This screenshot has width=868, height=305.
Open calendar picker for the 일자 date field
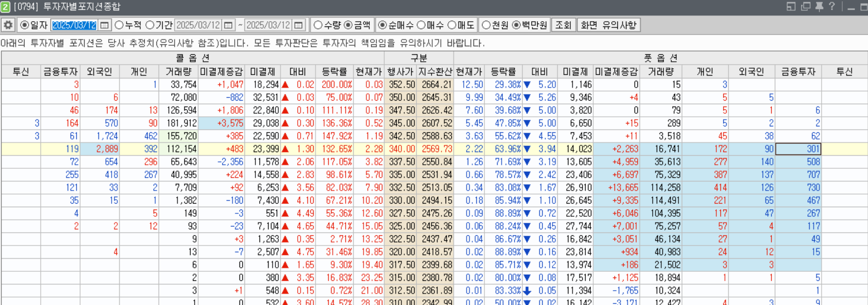point(104,25)
